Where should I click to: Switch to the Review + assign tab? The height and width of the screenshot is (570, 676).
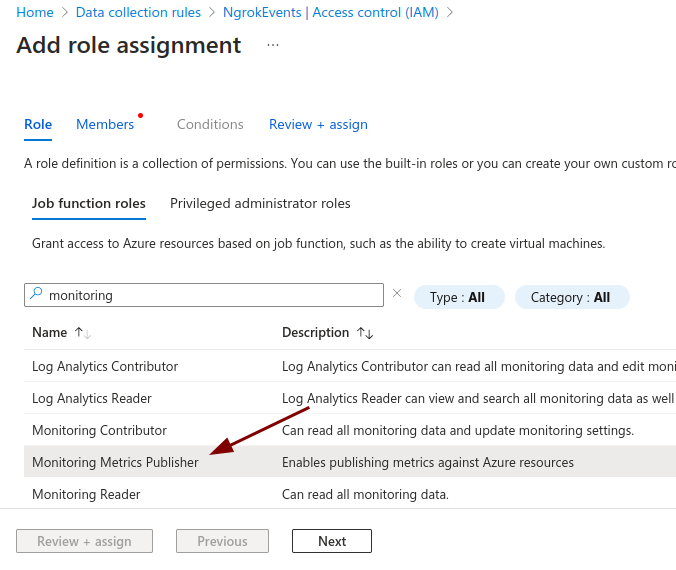[318, 124]
